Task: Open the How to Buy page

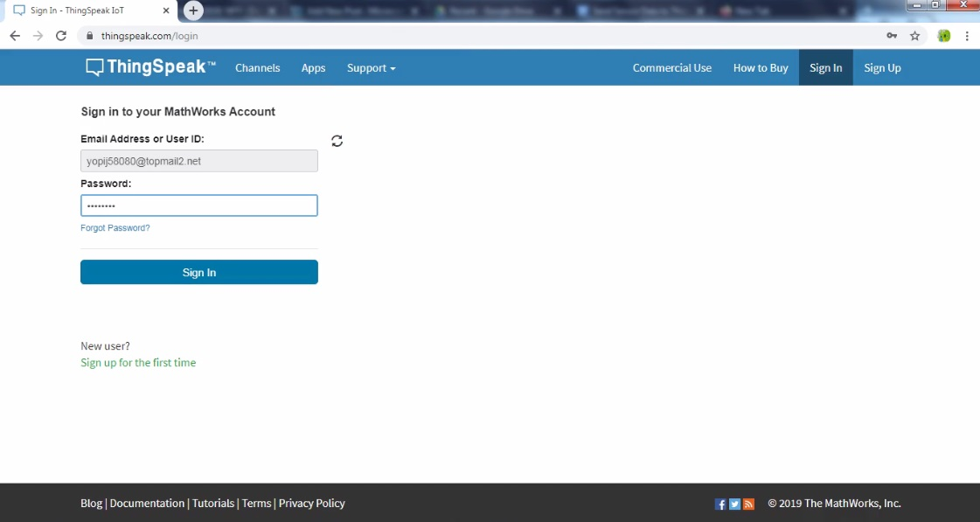Action: click(x=760, y=68)
